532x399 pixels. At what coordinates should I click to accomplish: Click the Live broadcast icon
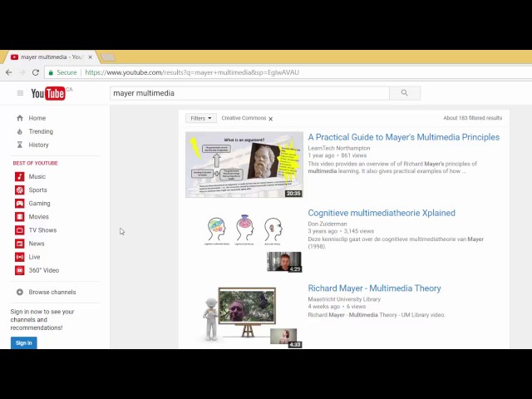pos(20,257)
